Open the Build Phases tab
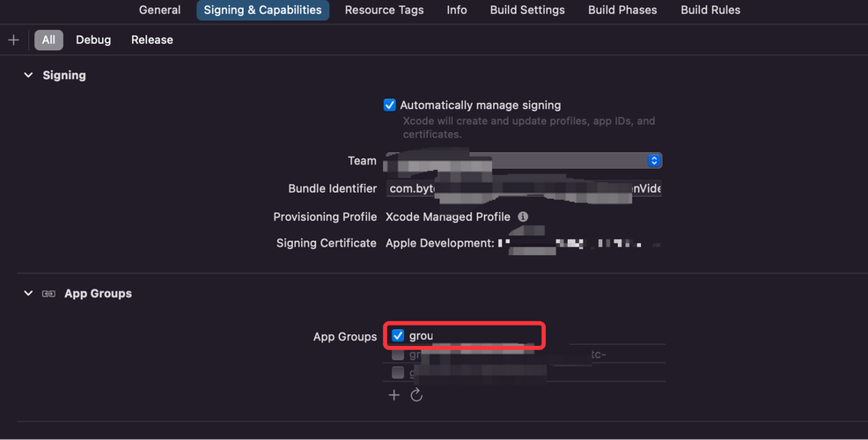868x440 pixels. 622,10
